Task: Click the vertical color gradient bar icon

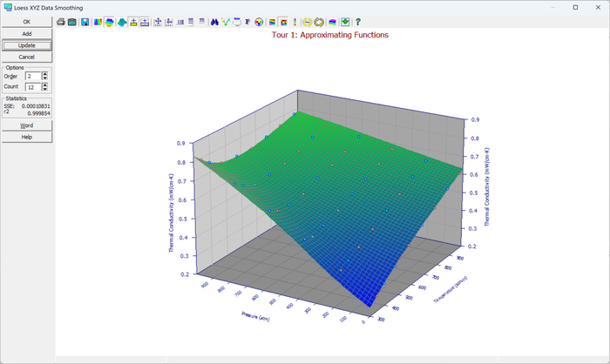Action: [x=295, y=22]
